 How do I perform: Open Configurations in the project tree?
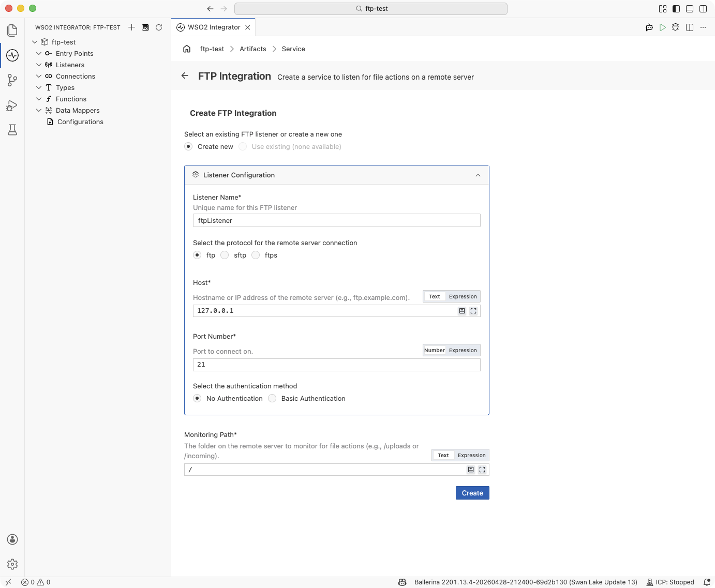coord(80,122)
